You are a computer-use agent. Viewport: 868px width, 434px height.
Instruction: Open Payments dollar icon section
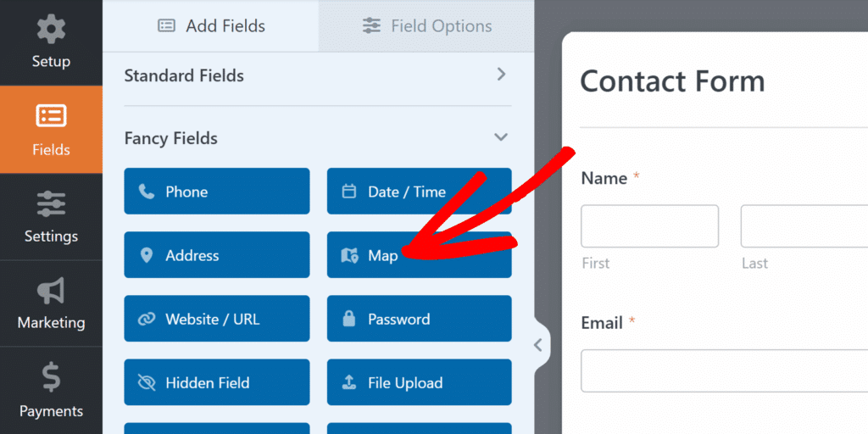[51, 390]
